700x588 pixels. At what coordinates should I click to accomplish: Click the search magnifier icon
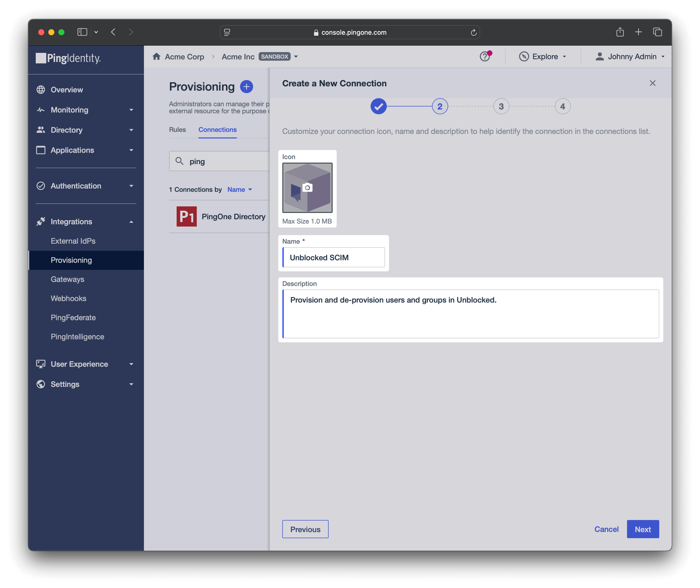(179, 161)
